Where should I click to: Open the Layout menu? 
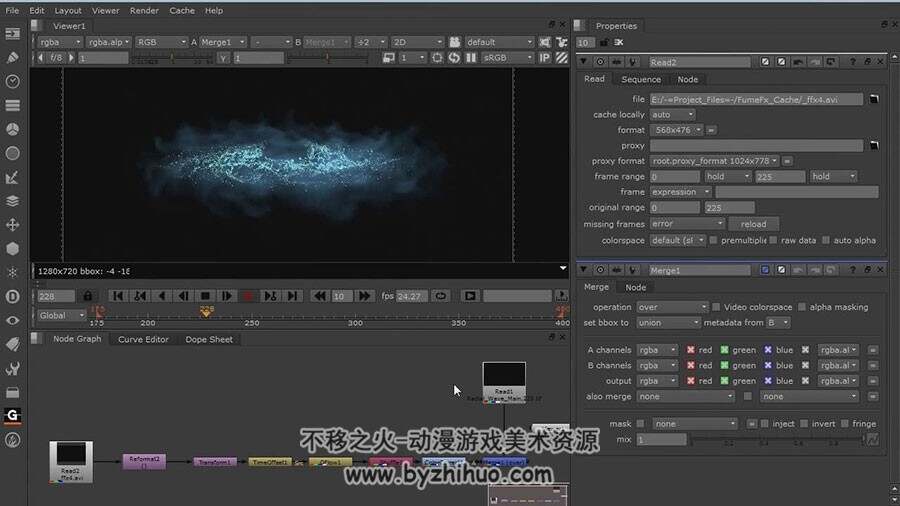click(x=68, y=10)
